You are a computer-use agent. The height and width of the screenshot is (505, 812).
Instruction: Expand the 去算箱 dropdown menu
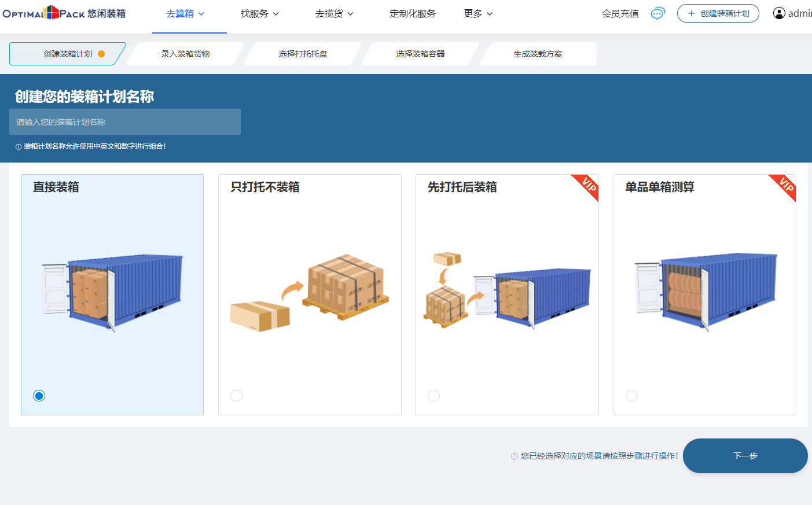click(185, 13)
